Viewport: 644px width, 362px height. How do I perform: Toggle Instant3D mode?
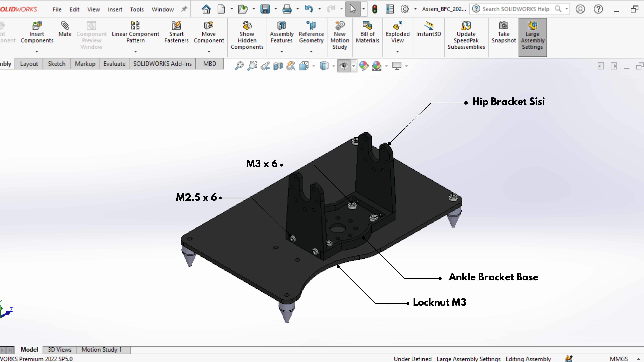428,29
